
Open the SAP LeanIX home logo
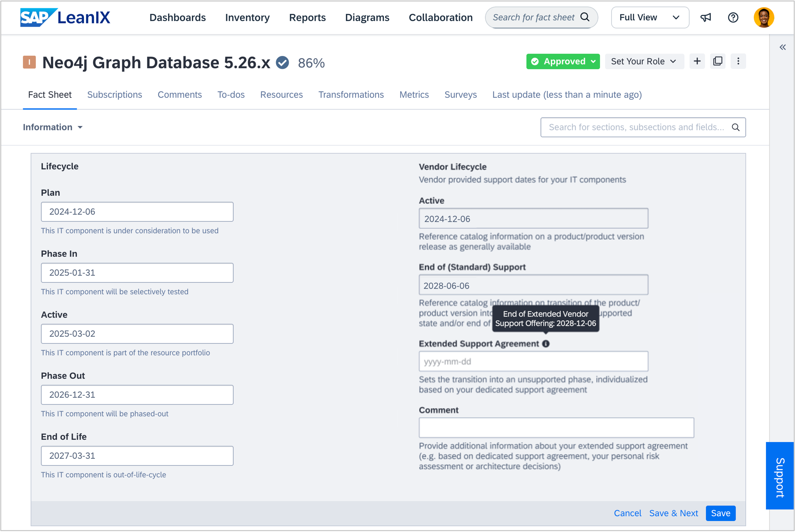coord(65,17)
